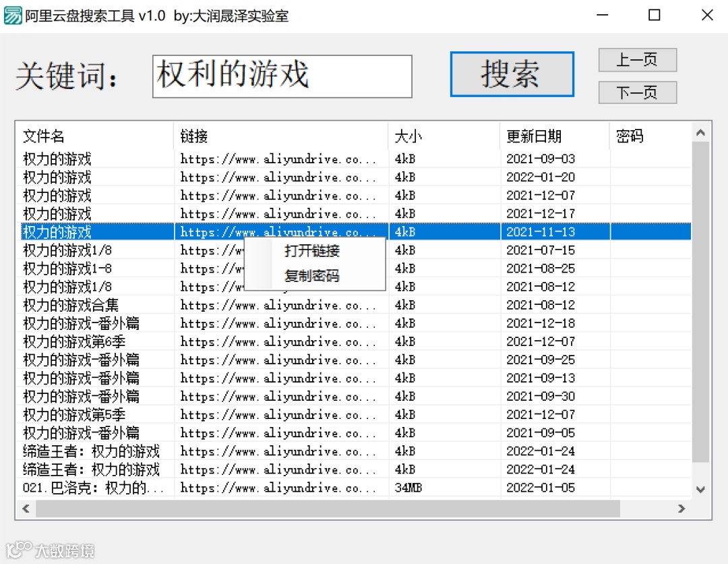The height and width of the screenshot is (564, 728).
Task: Choose 复制密码 from the context menu
Action: [x=312, y=276]
